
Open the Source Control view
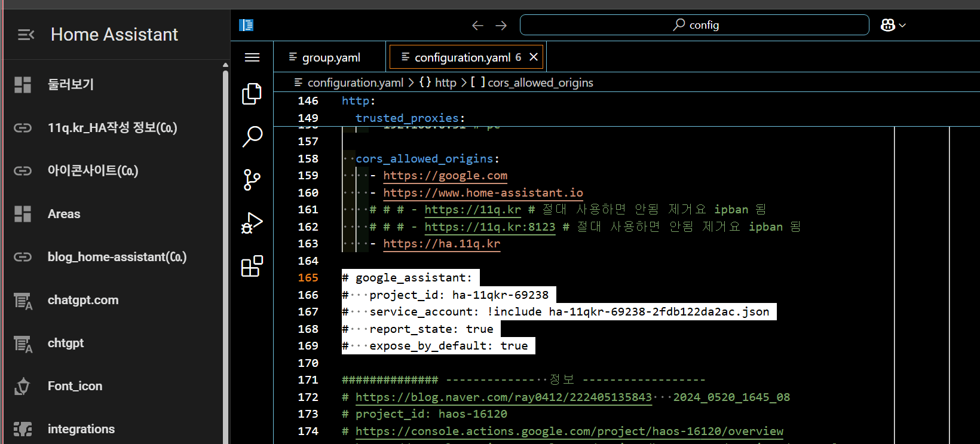[252, 180]
